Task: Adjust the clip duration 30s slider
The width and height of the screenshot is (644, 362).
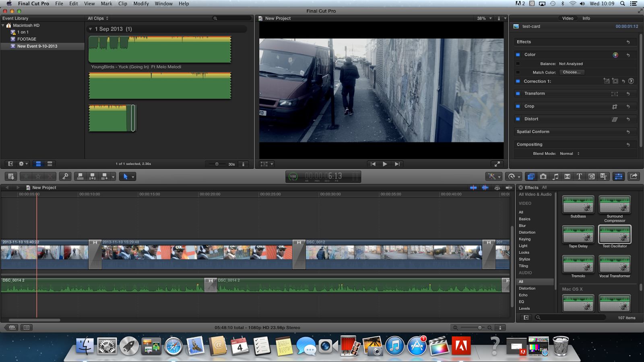Action: click(x=217, y=164)
